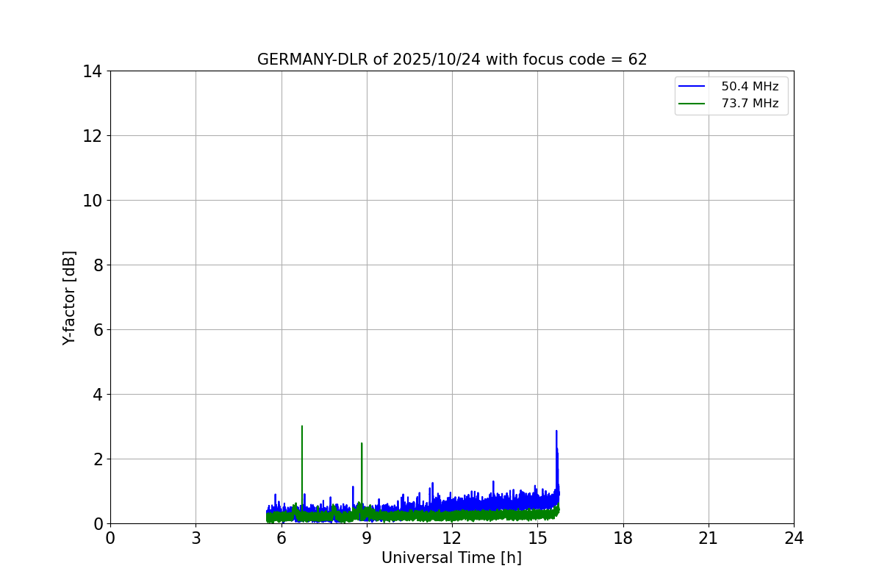Click x-axis tick label '18'
This screenshot has height=588, width=882.
point(623,539)
